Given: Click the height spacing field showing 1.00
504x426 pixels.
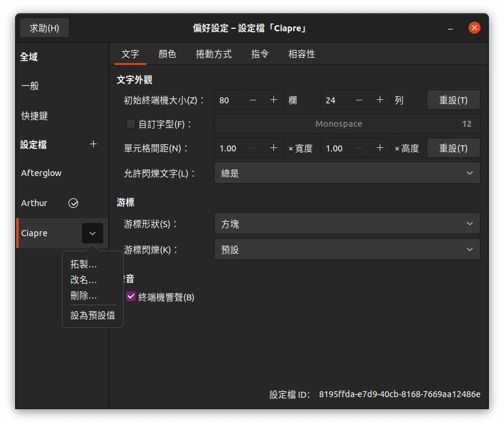Looking at the screenshot, I should 335,148.
